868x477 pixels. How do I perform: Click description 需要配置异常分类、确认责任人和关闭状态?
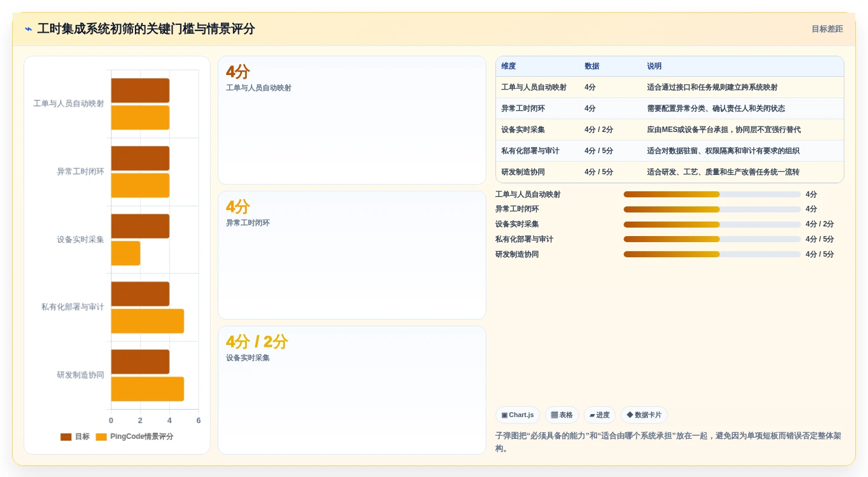[716, 109]
